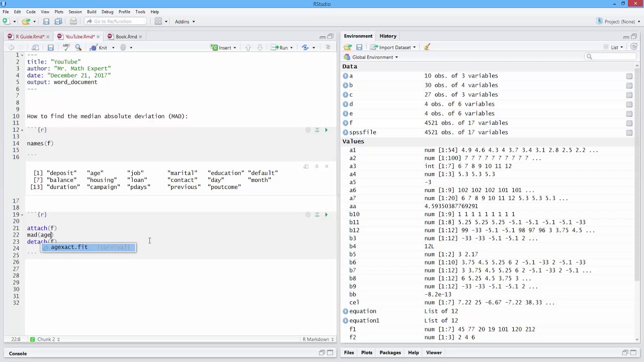Screen dimensions: 644x362
Task: View data frame b in table grid icon
Action: pos(629,85)
